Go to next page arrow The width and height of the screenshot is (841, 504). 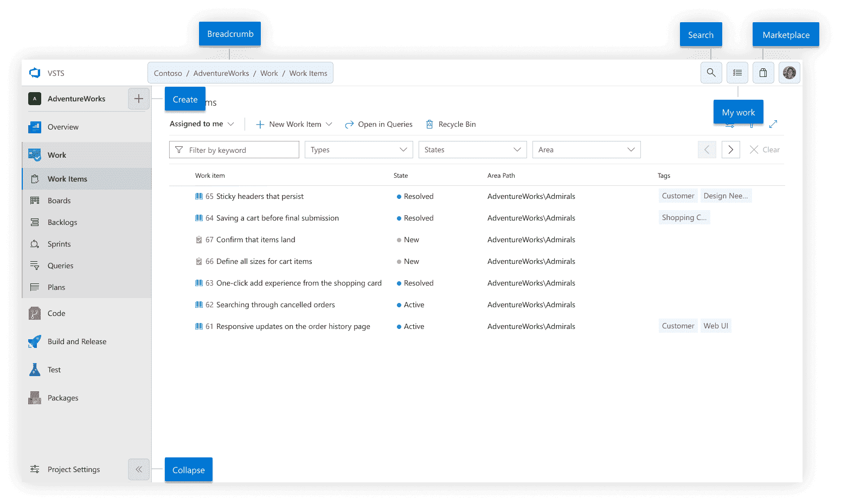click(x=730, y=150)
